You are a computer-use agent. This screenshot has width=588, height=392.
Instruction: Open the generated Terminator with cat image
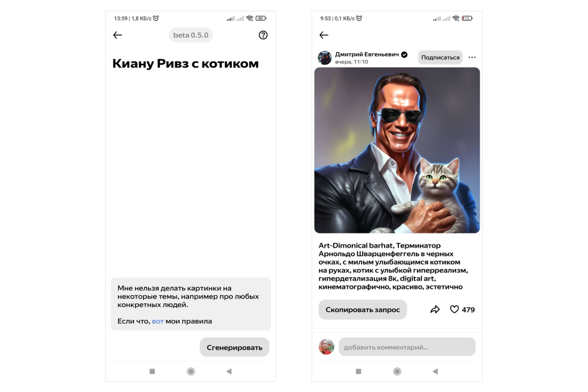point(397,150)
